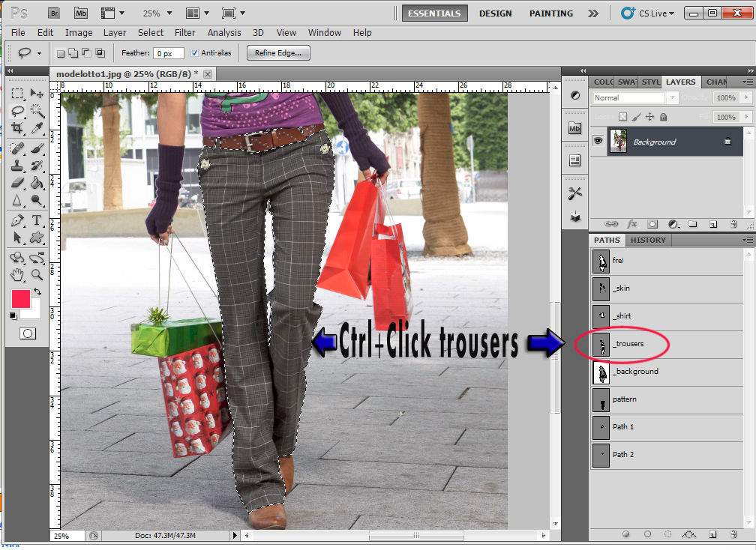Select the Type tool
The height and width of the screenshot is (550, 756).
37,220
